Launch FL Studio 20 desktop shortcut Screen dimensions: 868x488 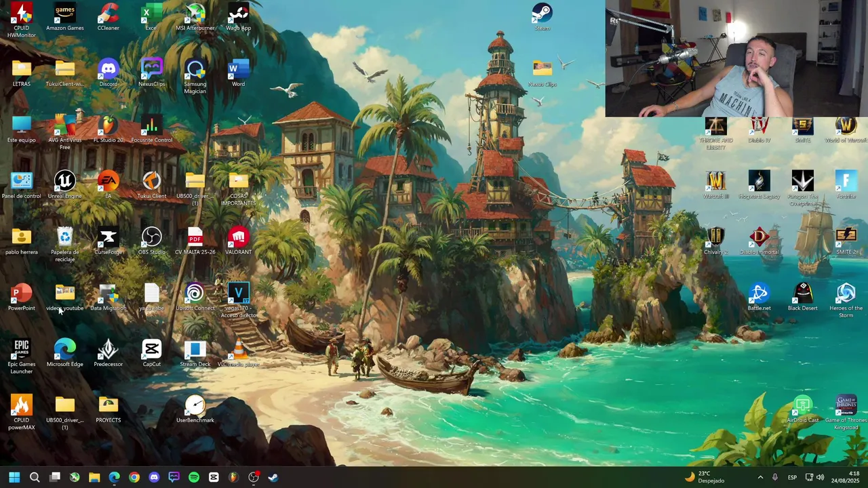click(x=108, y=129)
